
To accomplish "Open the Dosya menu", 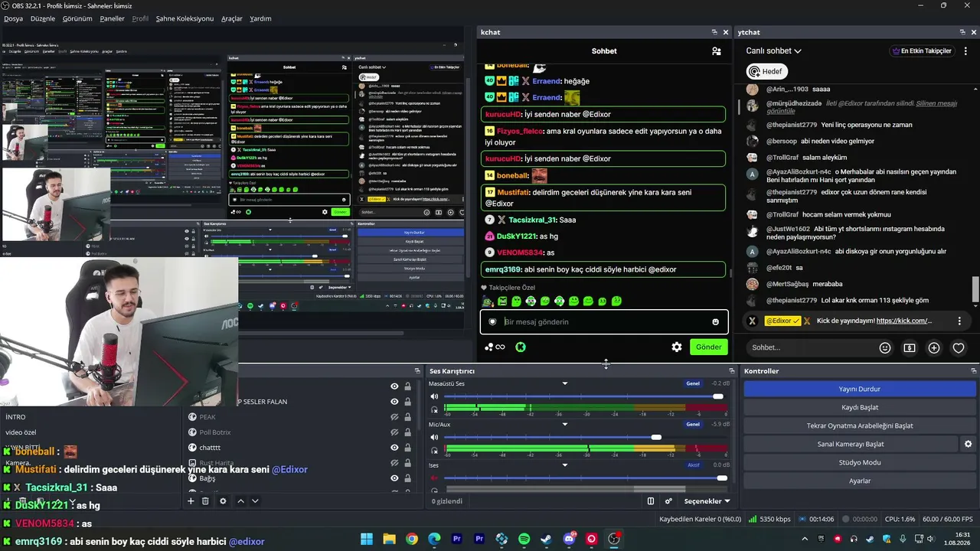I will [x=13, y=18].
